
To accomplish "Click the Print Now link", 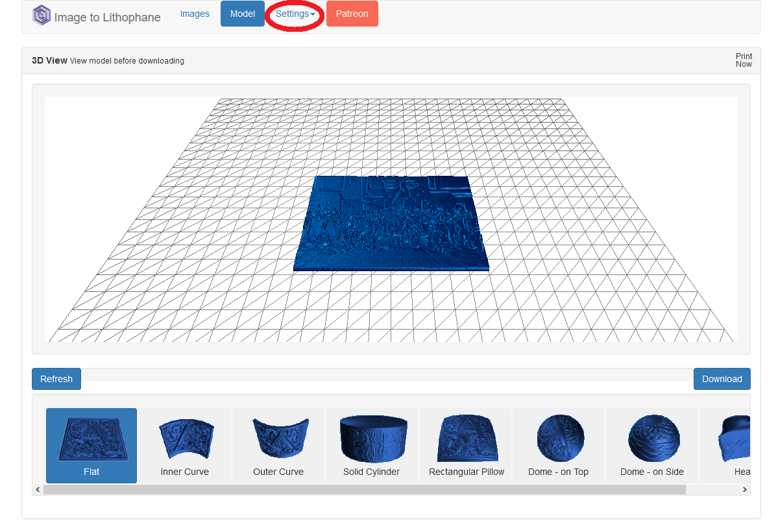I will pos(744,60).
